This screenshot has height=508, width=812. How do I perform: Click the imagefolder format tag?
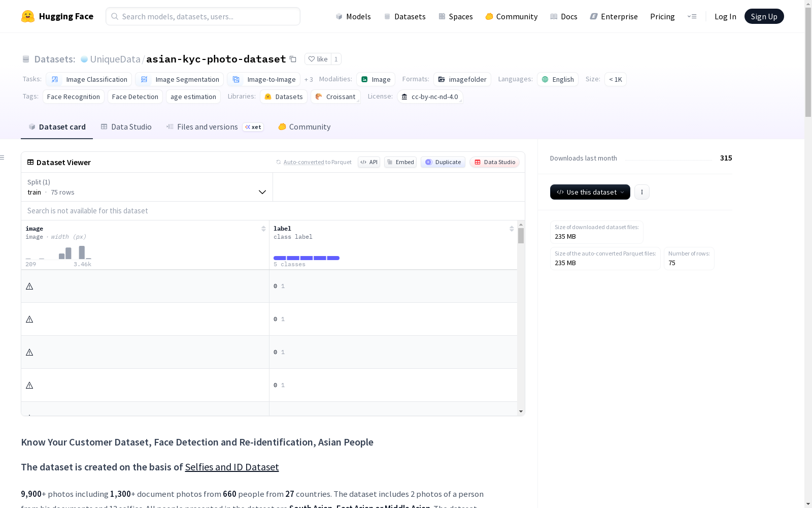click(462, 79)
